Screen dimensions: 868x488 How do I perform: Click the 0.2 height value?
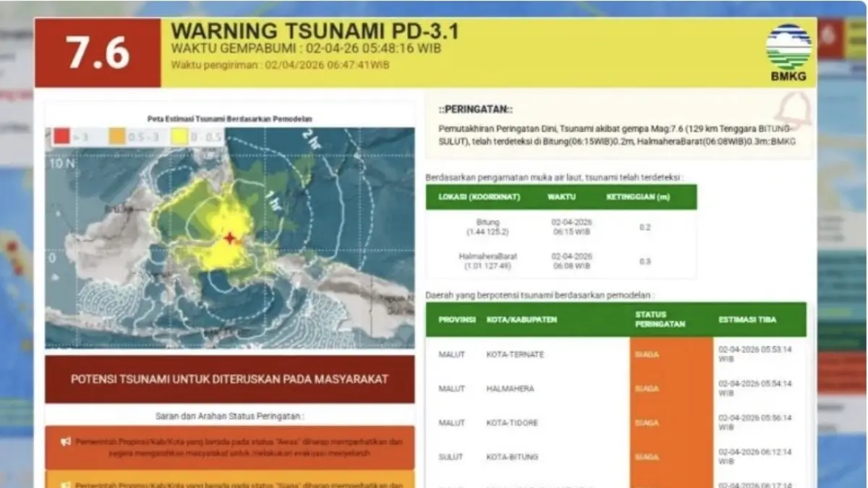pos(644,227)
